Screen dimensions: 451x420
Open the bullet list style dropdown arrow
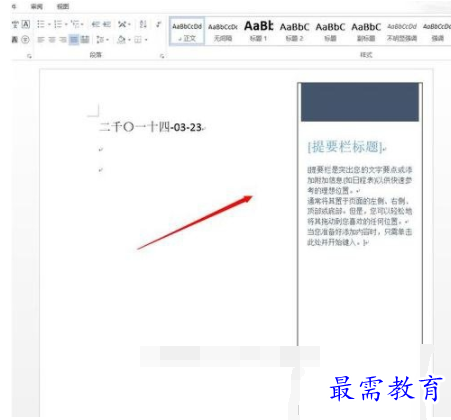coord(49,24)
